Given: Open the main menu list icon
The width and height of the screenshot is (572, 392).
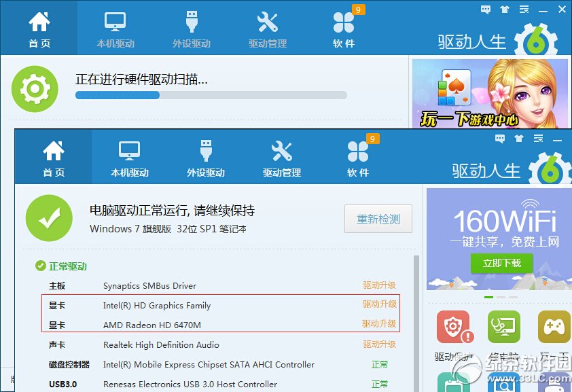Looking at the screenshot, I should tap(538, 138).
